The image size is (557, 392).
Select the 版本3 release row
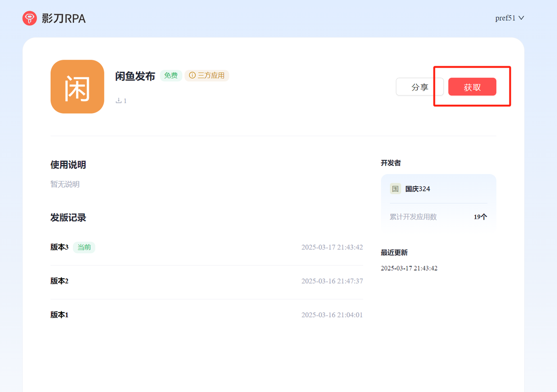pyautogui.click(x=207, y=247)
